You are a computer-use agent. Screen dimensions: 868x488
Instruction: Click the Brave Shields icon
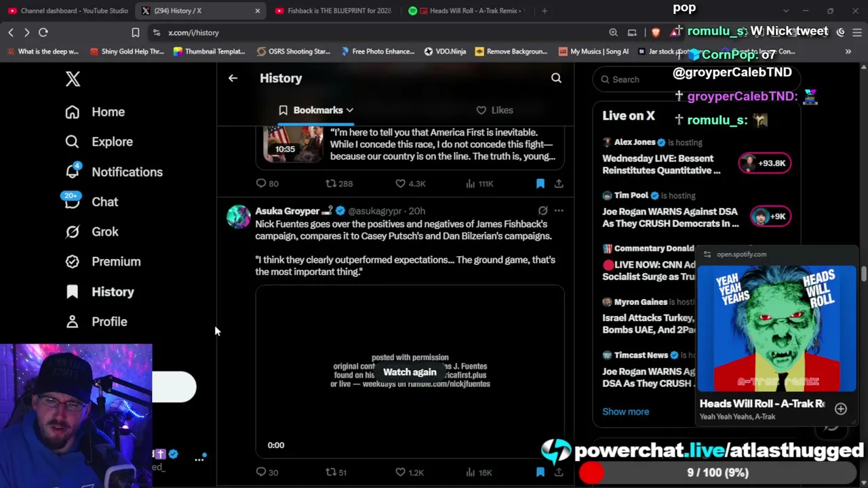[656, 33]
